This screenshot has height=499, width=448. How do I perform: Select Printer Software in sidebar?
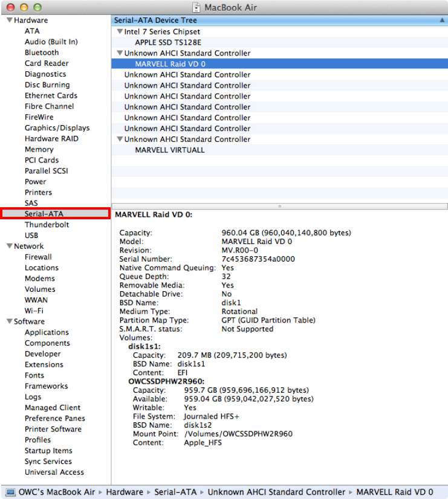pyautogui.click(x=53, y=429)
